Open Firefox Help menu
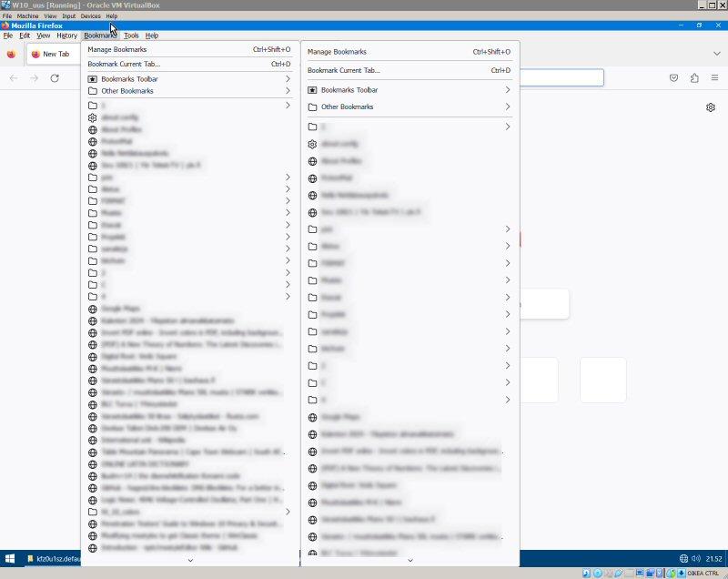The height and width of the screenshot is (579, 728). [152, 36]
